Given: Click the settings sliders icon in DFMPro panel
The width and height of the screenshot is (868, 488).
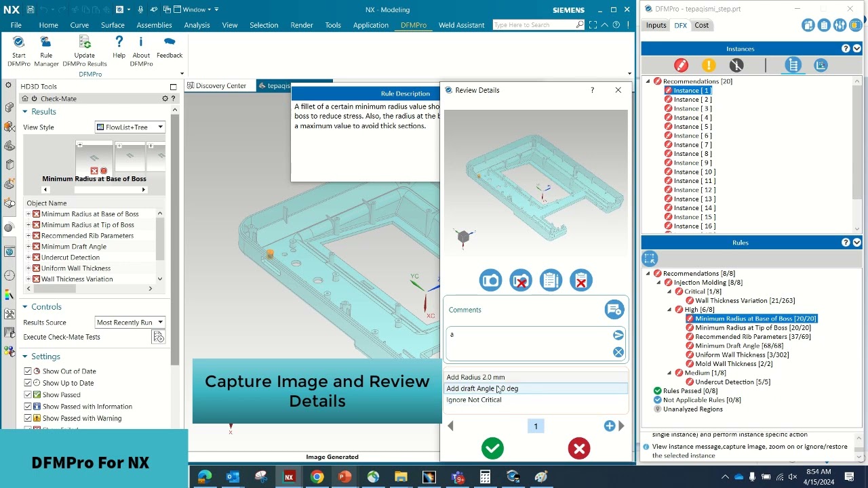Looking at the screenshot, I should pos(840,25).
